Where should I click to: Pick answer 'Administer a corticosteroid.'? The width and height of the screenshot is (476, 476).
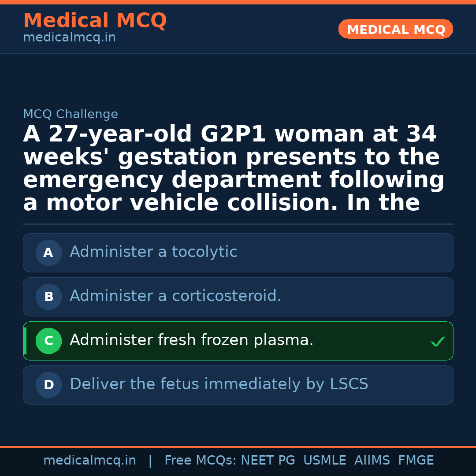[x=175, y=296]
